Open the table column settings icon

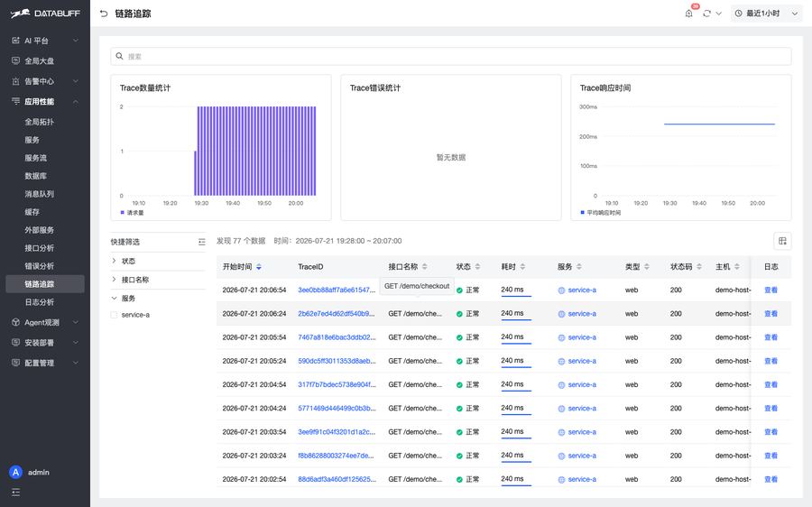[782, 241]
